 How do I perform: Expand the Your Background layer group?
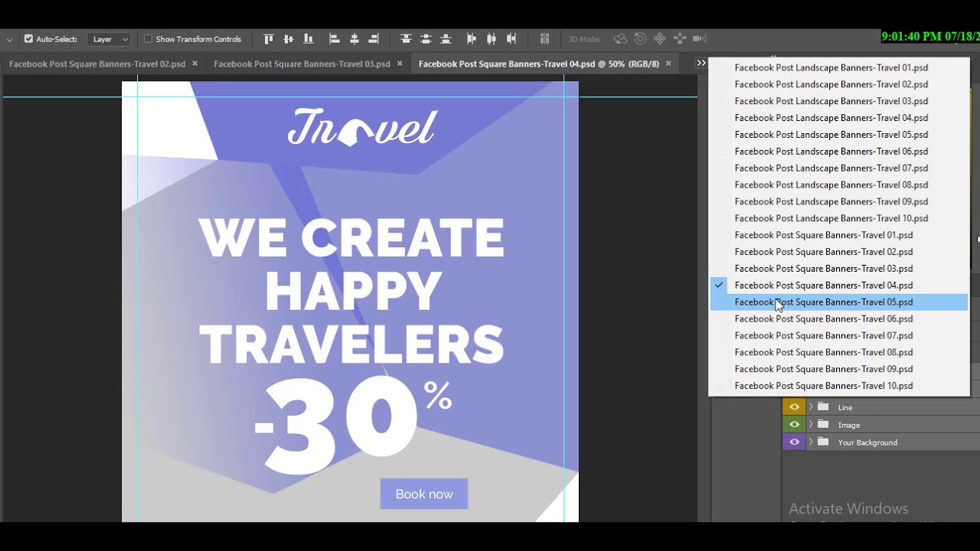pyautogui.click(x=811, y=442)
